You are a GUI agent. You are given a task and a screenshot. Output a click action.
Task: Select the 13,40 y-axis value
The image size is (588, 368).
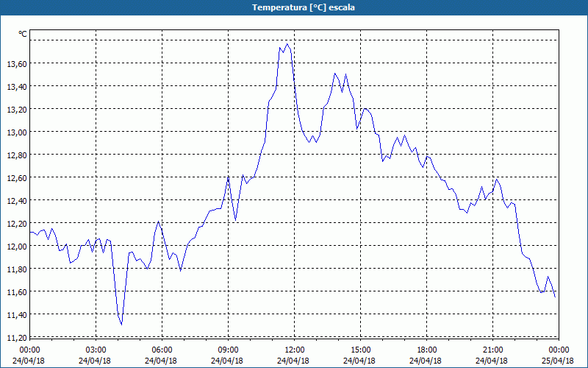[x=17, y=87]
